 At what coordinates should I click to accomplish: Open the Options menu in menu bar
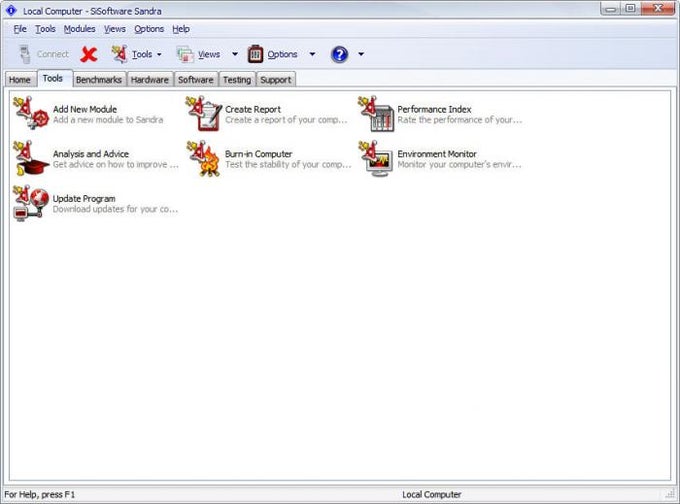(x=149, y=29)
